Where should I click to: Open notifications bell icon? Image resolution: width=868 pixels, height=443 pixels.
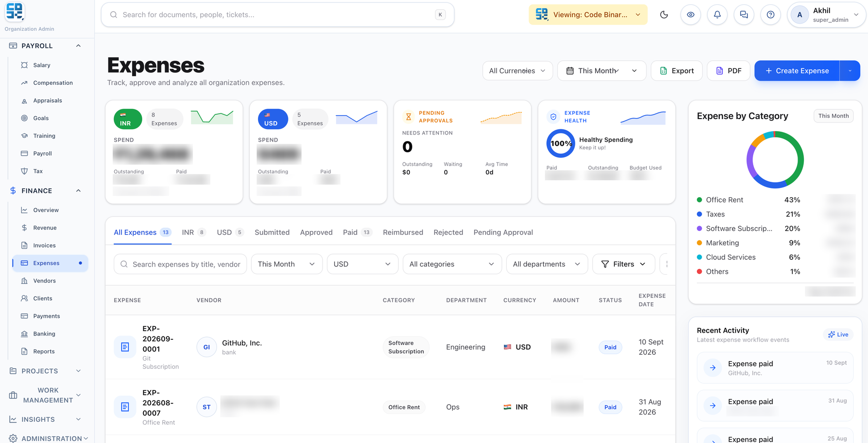click(x=717, y=14)
